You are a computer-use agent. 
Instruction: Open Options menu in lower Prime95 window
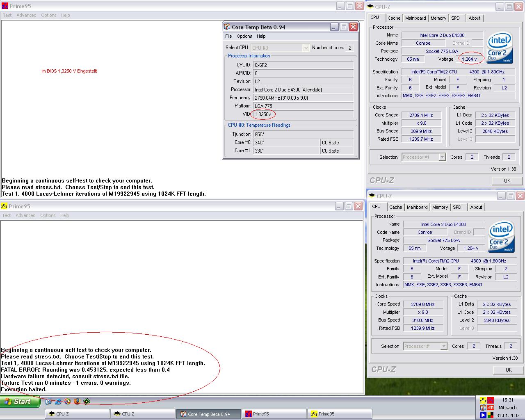pyautogui.click(x=48, y=215)
